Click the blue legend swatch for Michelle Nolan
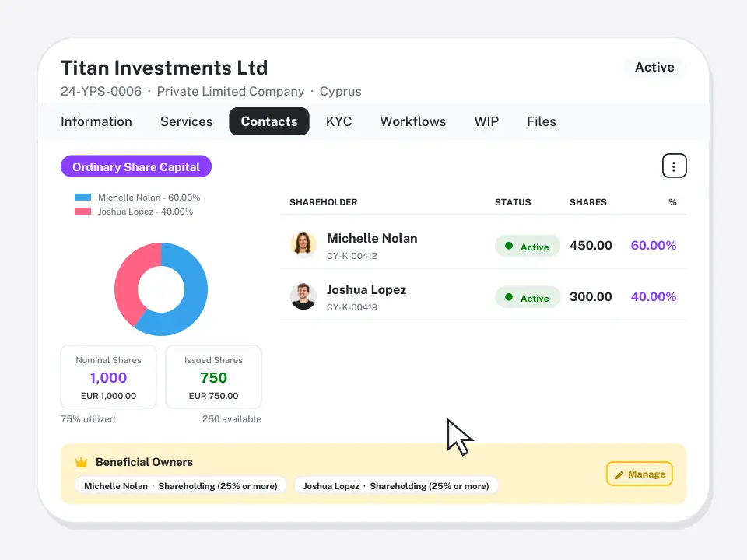 pos(83,197)
